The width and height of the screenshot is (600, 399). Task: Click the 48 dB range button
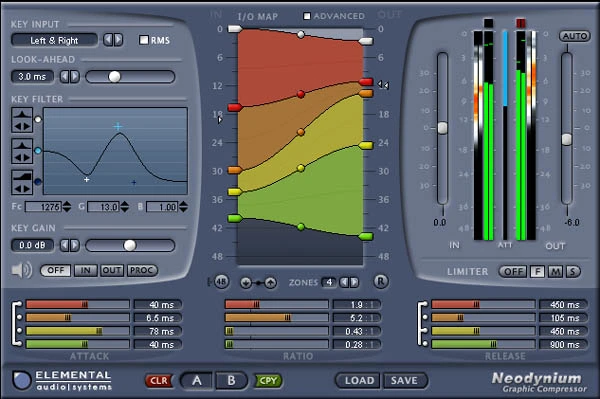[x=220, y=282]
